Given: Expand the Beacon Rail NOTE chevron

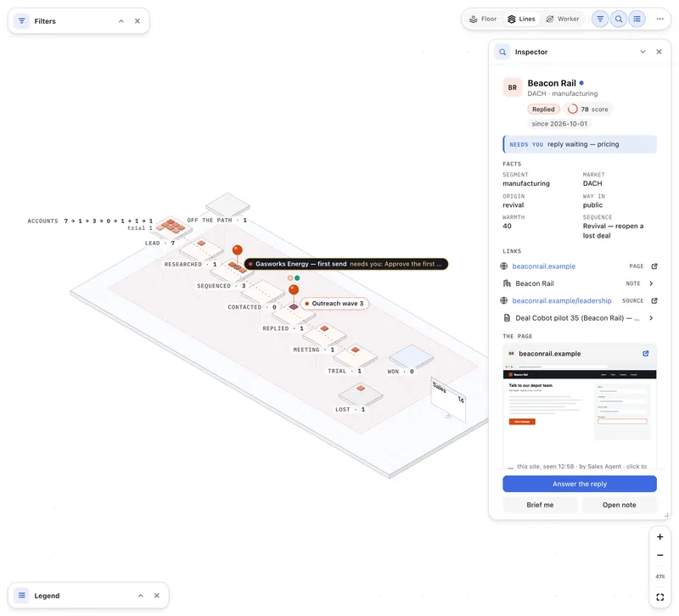Looking at the screenshot, I should pyautogui.click(x=651, y=283).
